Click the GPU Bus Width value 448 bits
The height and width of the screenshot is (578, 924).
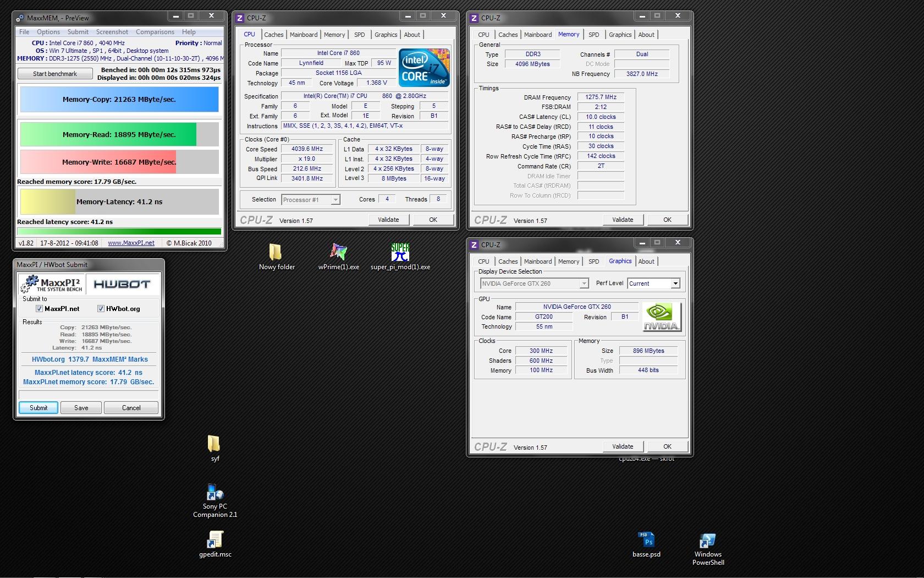(648, 370)
